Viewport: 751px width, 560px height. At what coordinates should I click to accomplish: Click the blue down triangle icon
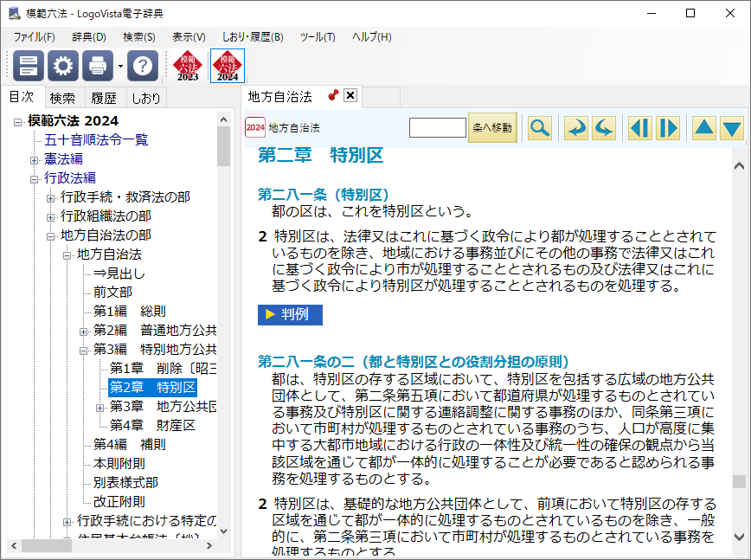[732, 128]
